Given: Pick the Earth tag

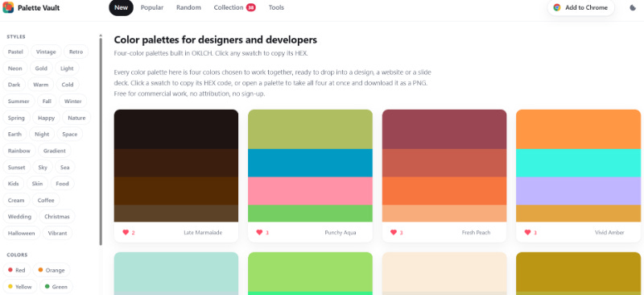Looking at the screenshot, I should [x=14, y=134].
